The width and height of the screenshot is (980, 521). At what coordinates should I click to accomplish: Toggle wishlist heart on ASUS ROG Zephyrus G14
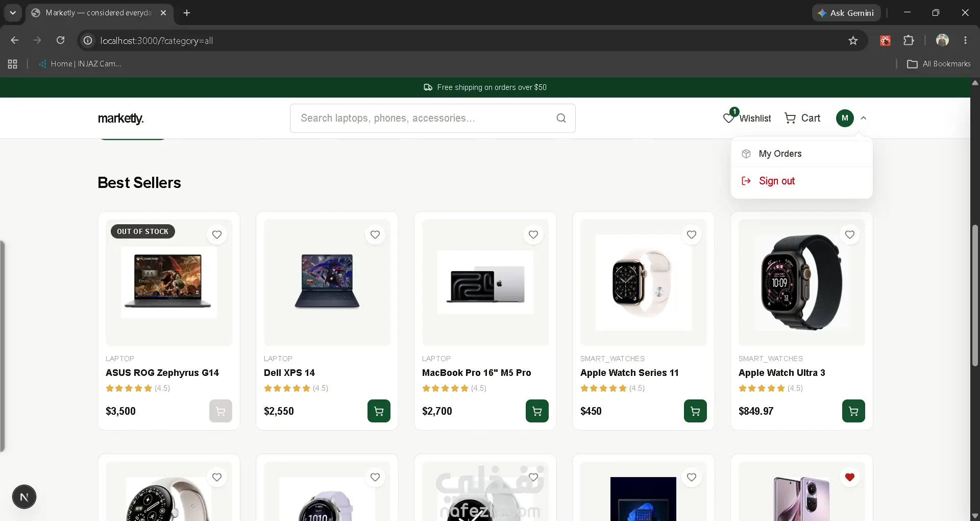[x=217, y=234]
